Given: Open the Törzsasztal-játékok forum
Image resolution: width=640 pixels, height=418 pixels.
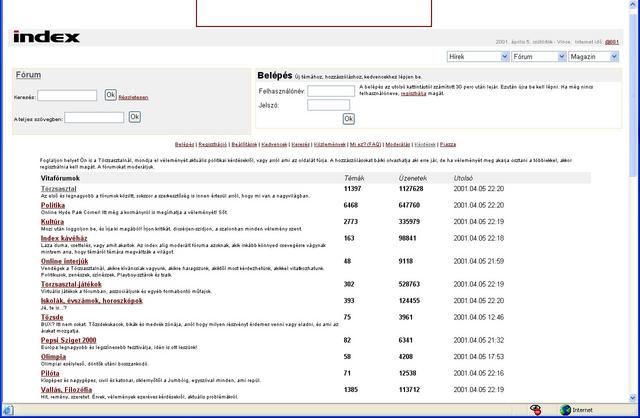Looking at the screenshot, I should click(x=71, y=284).
